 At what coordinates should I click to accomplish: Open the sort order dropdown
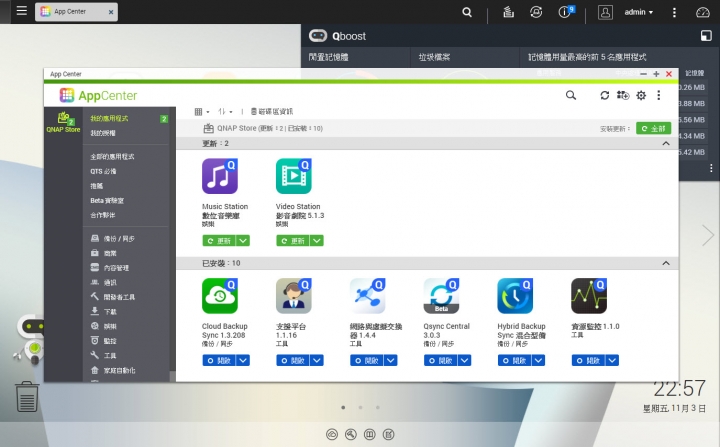point(225,112)
